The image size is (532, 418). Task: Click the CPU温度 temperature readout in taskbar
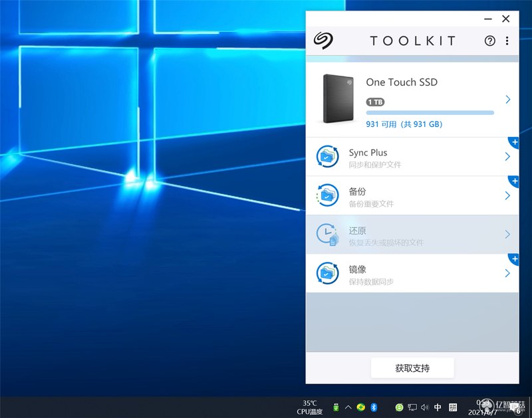[x=309, y=407]
